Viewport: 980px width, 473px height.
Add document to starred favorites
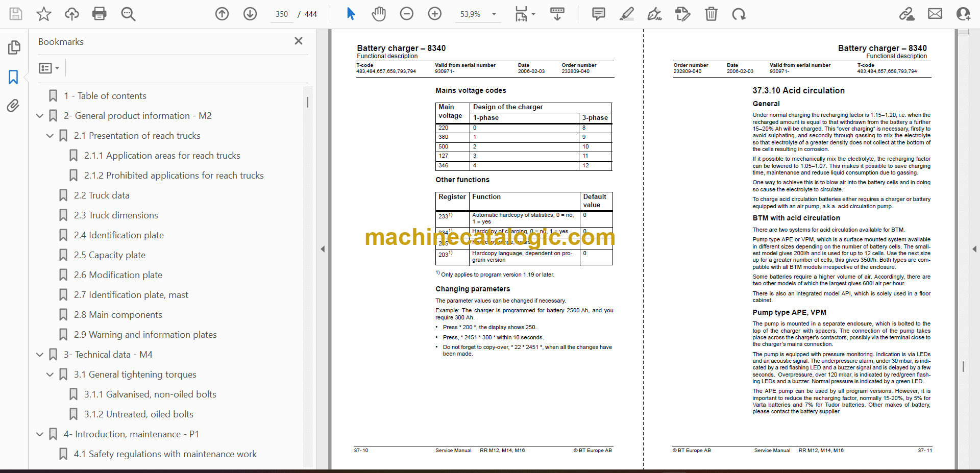click(44, 14)
